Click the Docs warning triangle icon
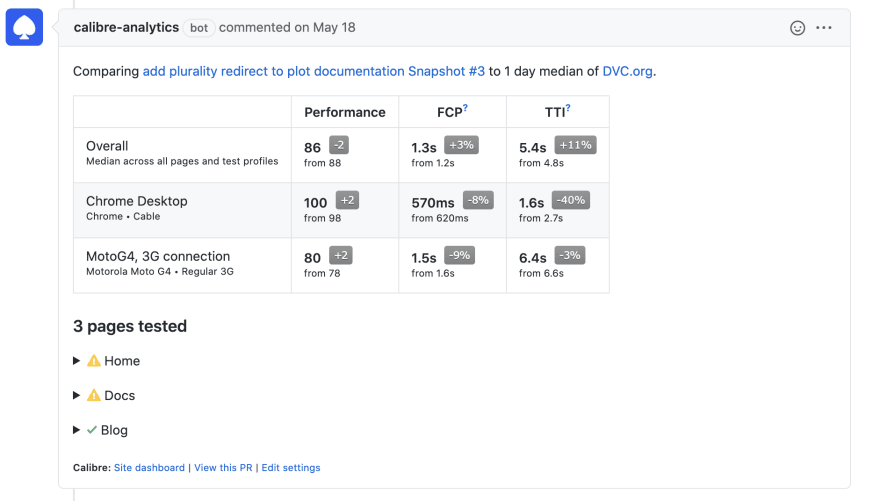 [x=94, y=396]
